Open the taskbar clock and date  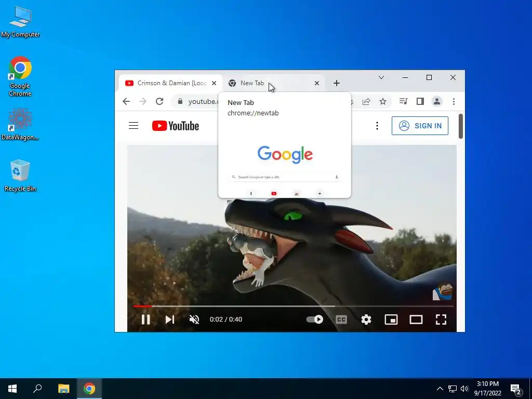487,389
